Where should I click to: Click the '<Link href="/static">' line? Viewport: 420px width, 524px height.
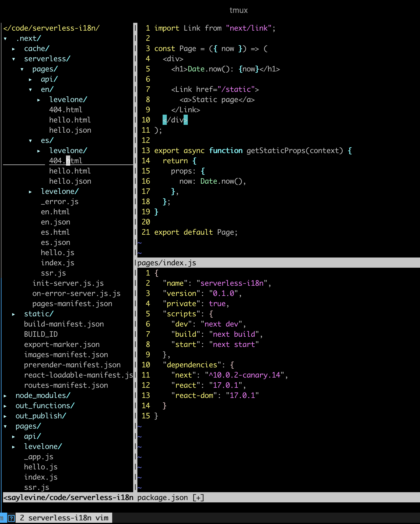215,89
